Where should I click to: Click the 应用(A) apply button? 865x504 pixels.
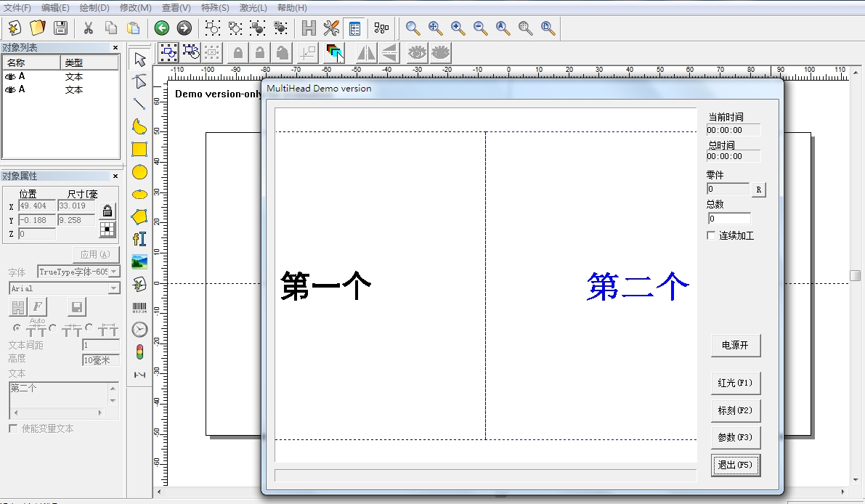tap(95, 254)
